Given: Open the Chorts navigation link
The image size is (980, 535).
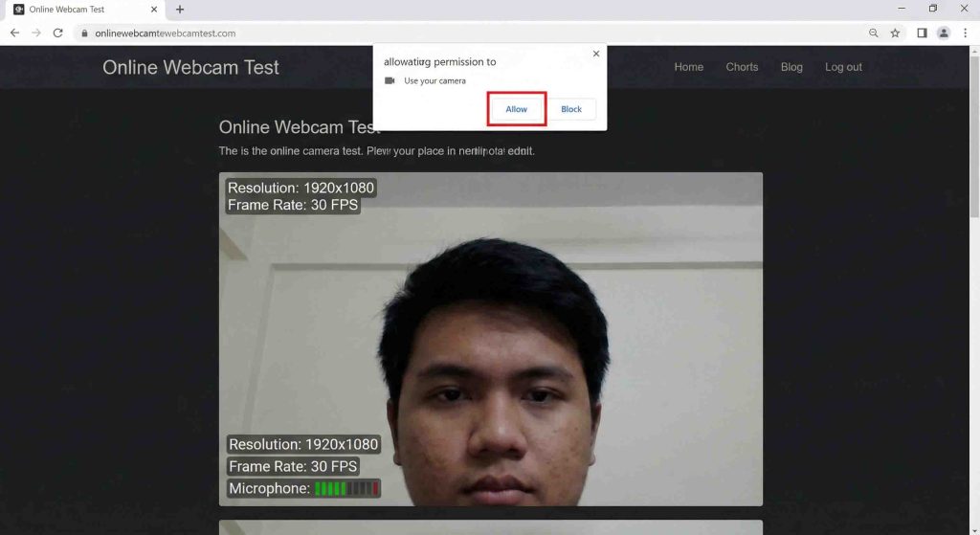Looking at the screenshot, I should pos(742,67).
